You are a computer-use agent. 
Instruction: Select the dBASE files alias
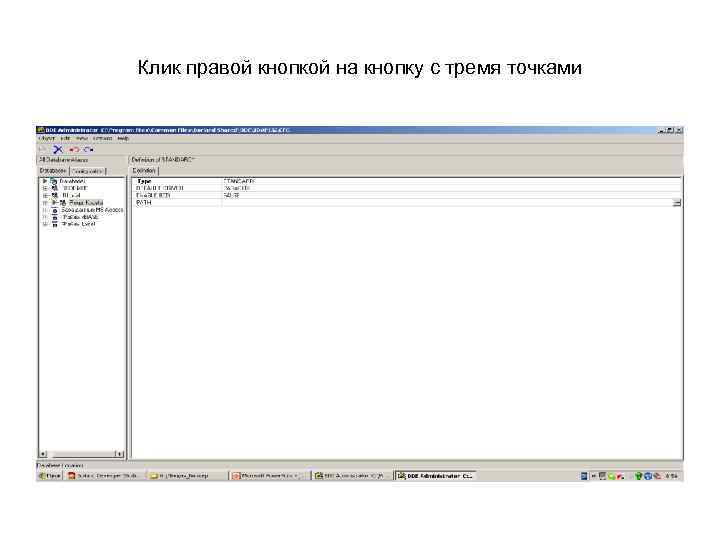(81, 217)
